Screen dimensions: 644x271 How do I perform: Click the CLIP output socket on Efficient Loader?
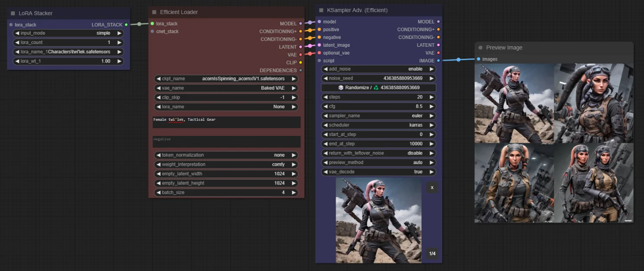tap(301, 62)
